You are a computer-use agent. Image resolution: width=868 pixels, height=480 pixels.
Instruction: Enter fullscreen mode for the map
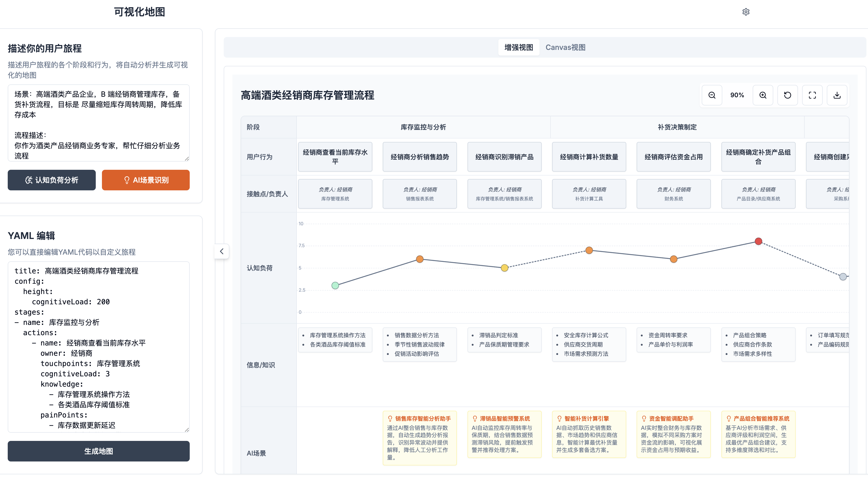[x=812, y=95]
